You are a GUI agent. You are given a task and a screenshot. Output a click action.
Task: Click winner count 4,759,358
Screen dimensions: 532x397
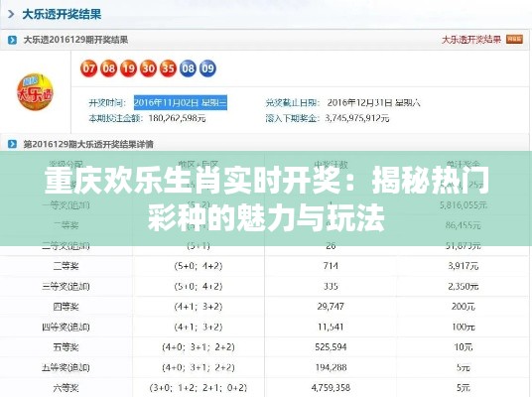pyautogui.click(x=331, y=387)
